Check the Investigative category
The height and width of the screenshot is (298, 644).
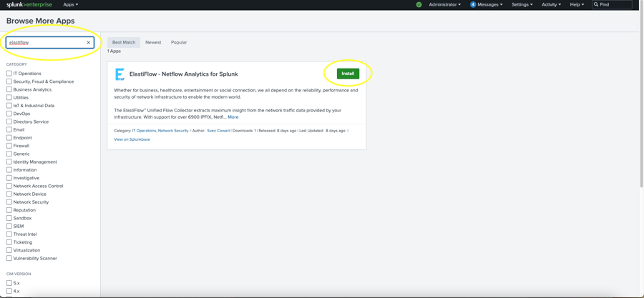[9, 178]
